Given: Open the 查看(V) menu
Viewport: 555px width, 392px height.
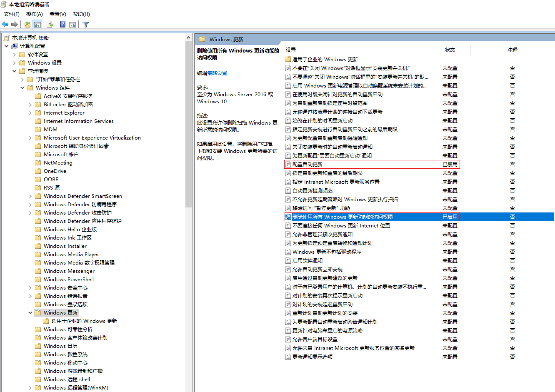Looking at the screenshot, I should [58, 14].
